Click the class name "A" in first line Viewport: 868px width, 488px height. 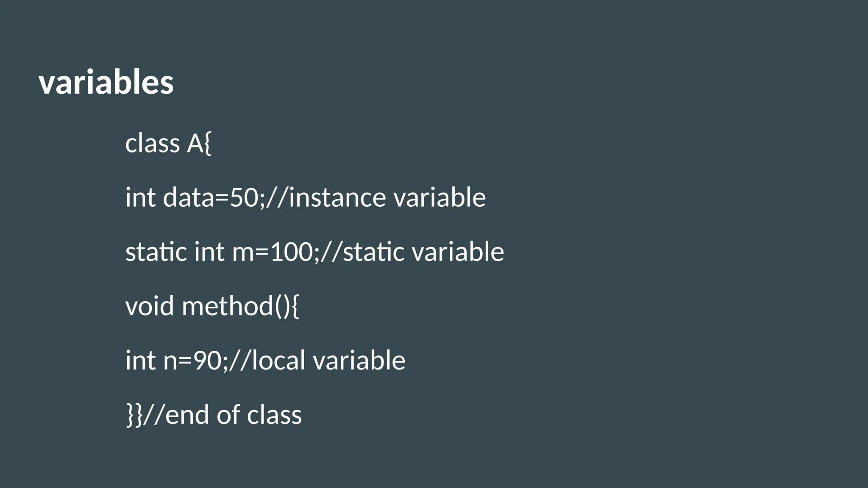[x=195, y=143]
